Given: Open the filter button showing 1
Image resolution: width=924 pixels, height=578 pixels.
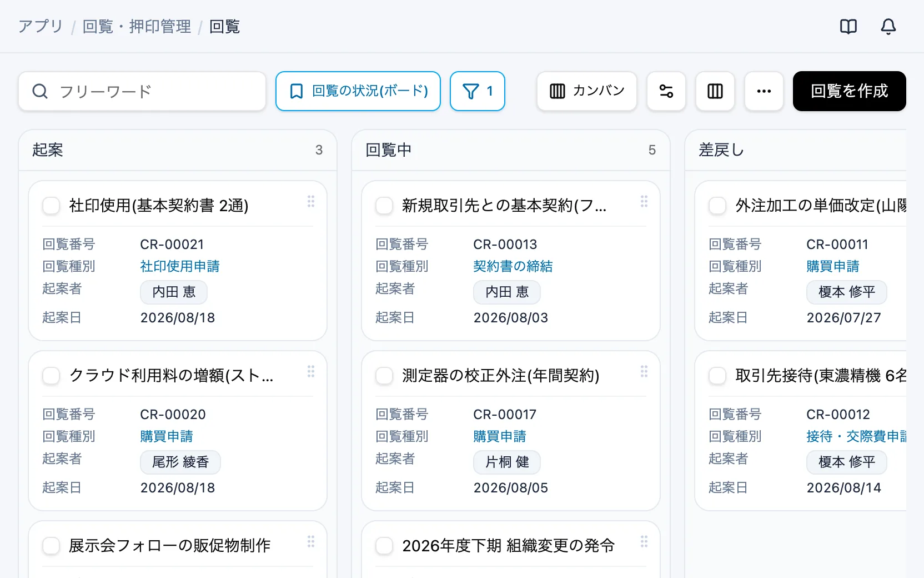Looking at the screenshot, I should (478, 91).
